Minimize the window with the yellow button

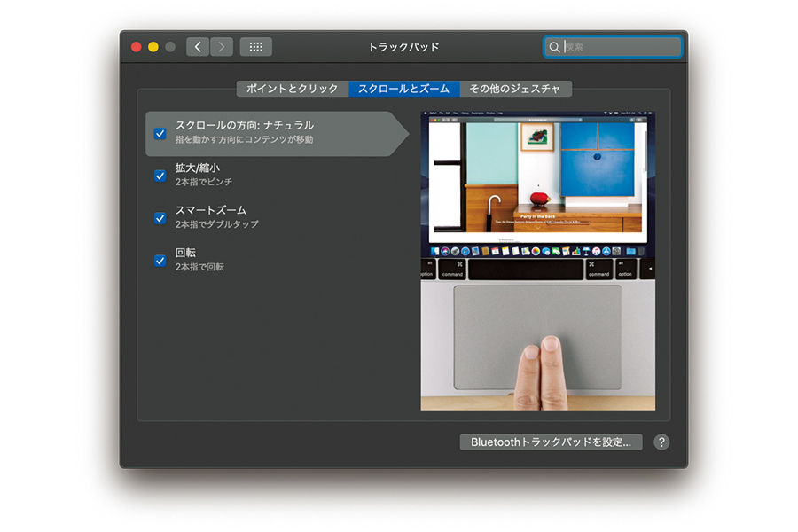point(153,47)
